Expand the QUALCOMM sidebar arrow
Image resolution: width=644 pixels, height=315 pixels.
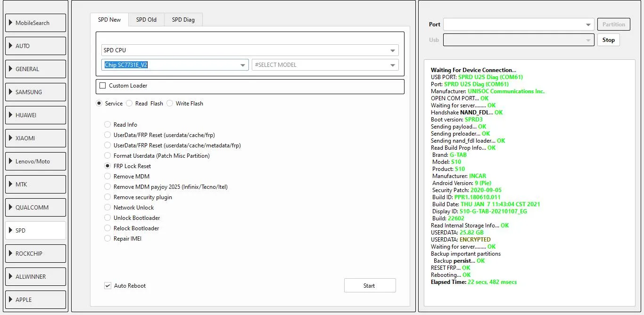click(11, 207)
